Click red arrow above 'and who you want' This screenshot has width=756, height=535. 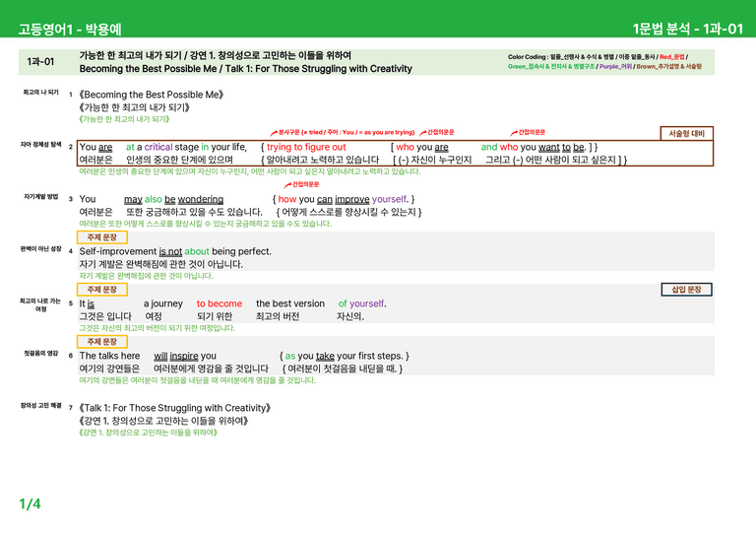(514, 133)
